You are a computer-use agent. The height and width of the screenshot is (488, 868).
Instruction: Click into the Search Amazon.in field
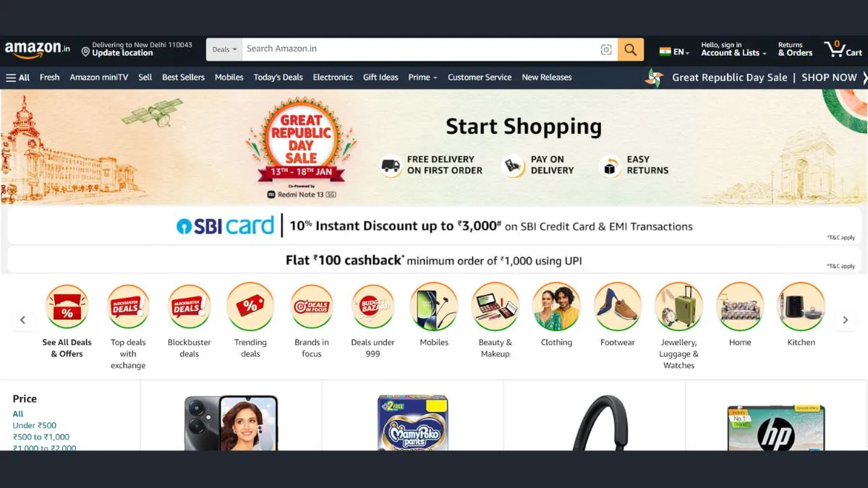pos(421,49)
